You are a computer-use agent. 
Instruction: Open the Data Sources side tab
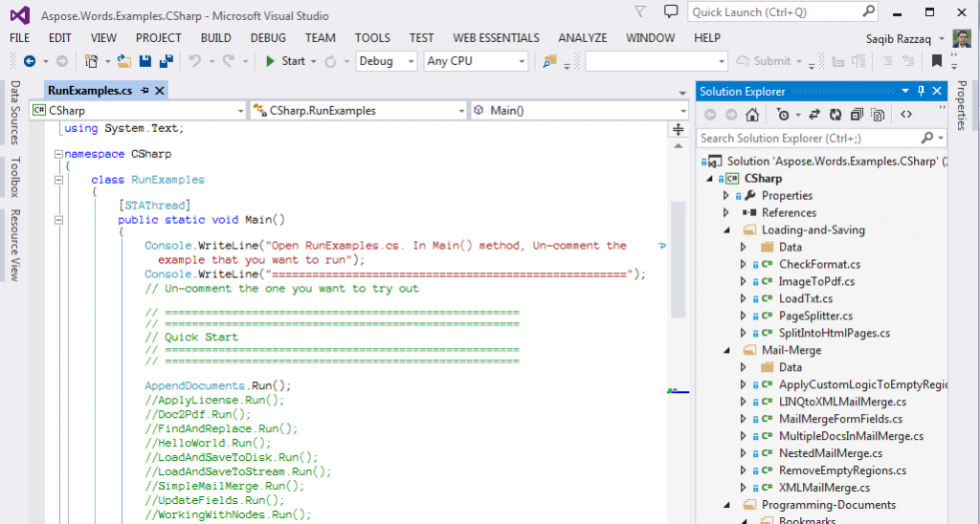[x=15, y=113]
